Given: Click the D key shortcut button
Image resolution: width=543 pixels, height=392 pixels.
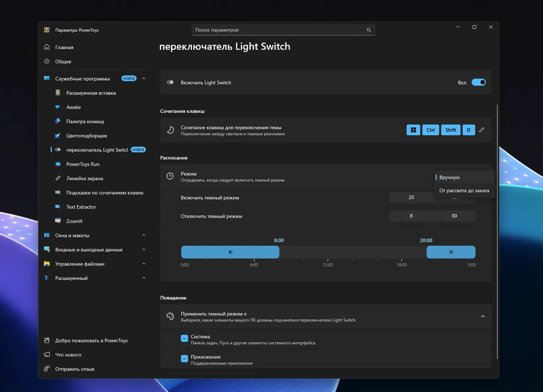Looking at the screenshot, I should tap(469, 130).
